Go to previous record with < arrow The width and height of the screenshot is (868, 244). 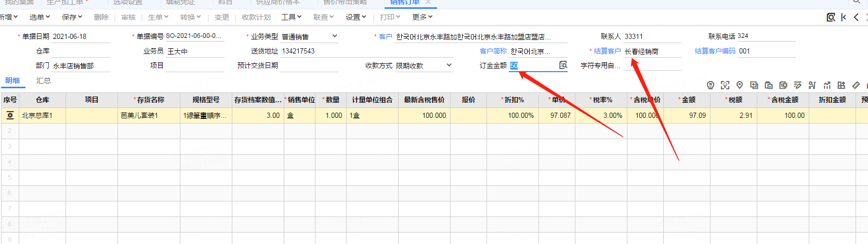[x=856, y=17]
